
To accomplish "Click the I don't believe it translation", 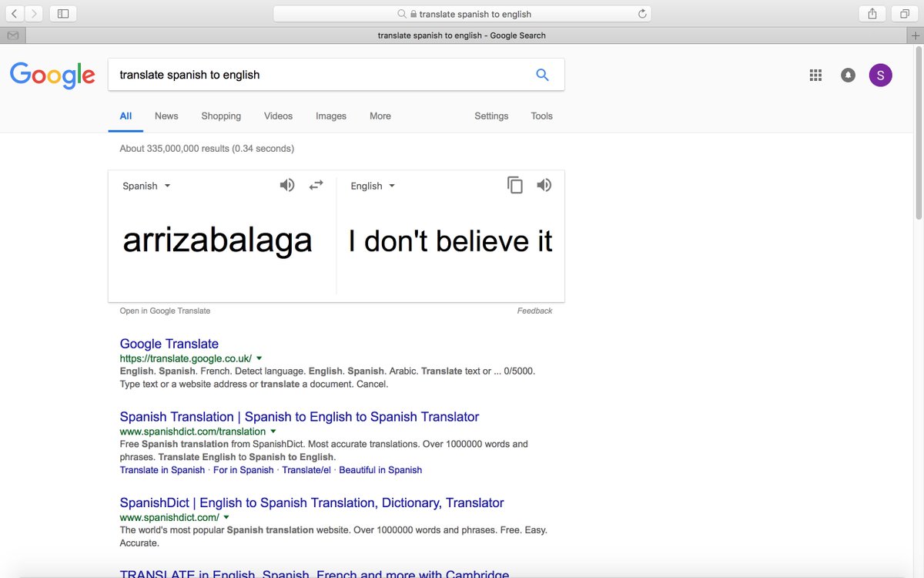I will pos(450,240).
